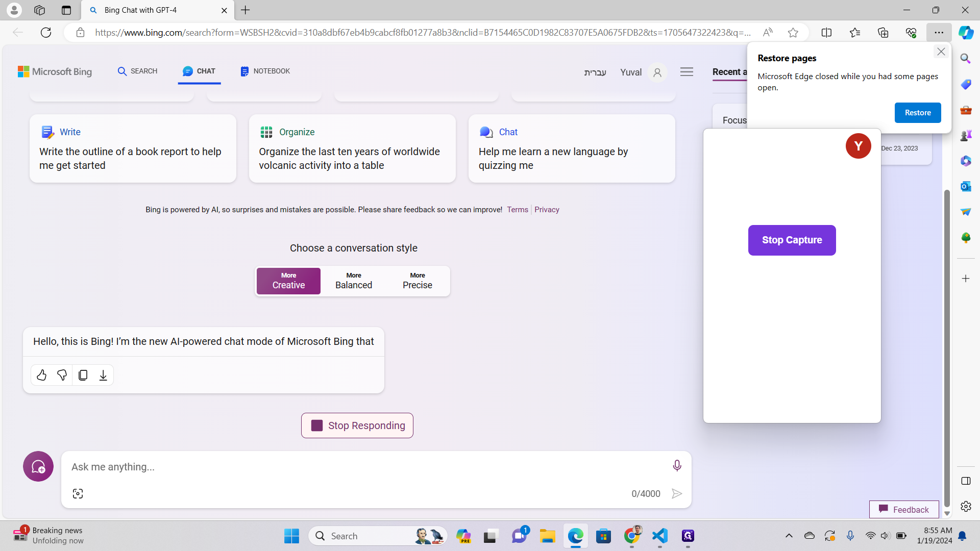Refresh the Bing page

click(46, 33)
